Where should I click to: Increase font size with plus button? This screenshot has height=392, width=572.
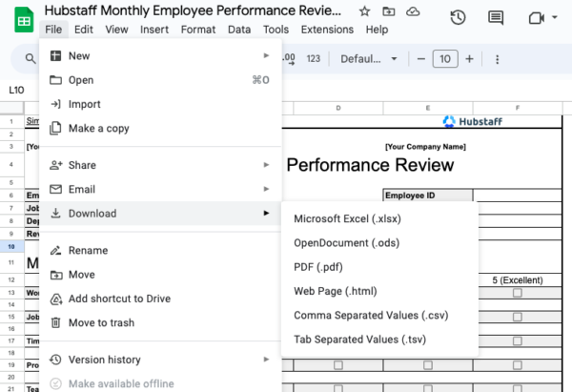(x=469, y=59)
